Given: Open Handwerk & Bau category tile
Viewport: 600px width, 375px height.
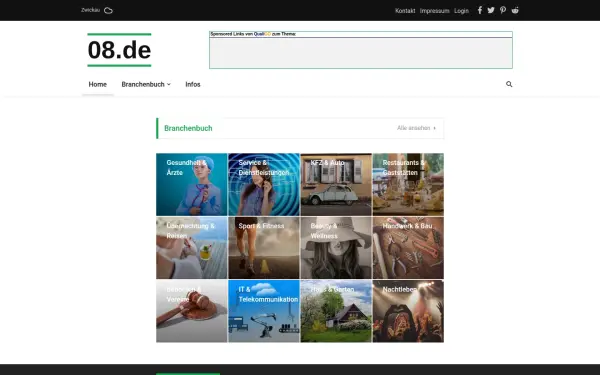Looking at the screenshot, I should coord(408,248).
